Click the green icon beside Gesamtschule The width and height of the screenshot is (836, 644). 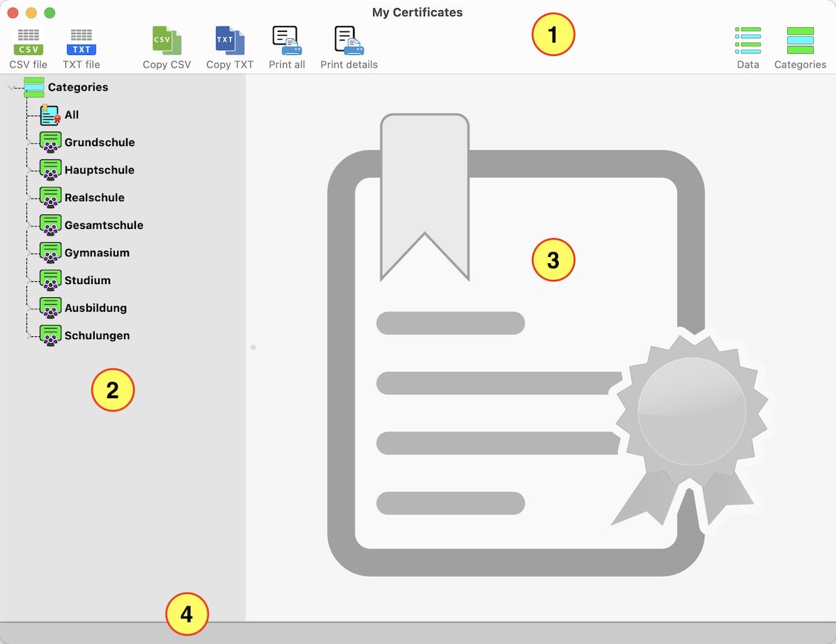50,225
